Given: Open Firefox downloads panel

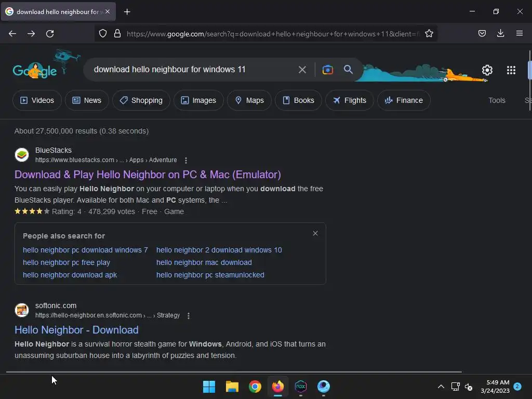Looking at the screenshot, I should 500,33.
